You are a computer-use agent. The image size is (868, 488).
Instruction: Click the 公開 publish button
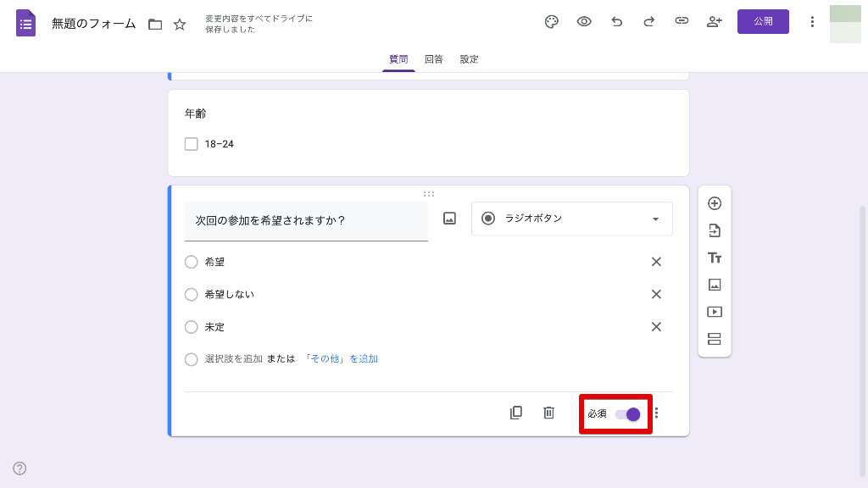[x=763, y=22]
